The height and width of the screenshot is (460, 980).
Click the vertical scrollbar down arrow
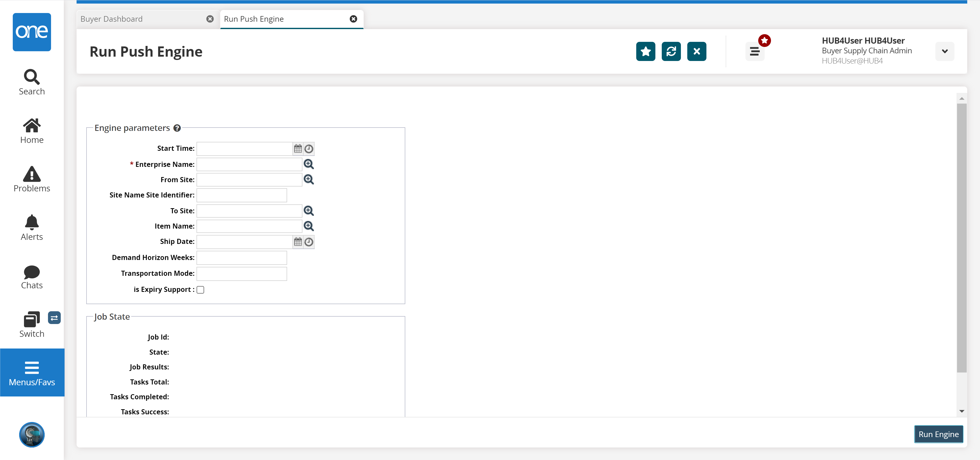961,411
